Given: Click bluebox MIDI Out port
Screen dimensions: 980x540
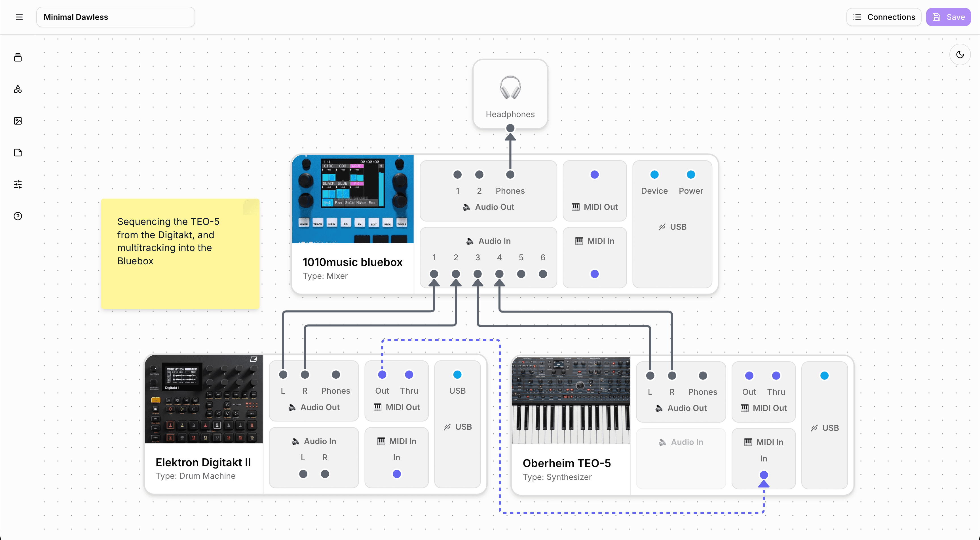Looking at the screenshot, I should click(594, 175).
